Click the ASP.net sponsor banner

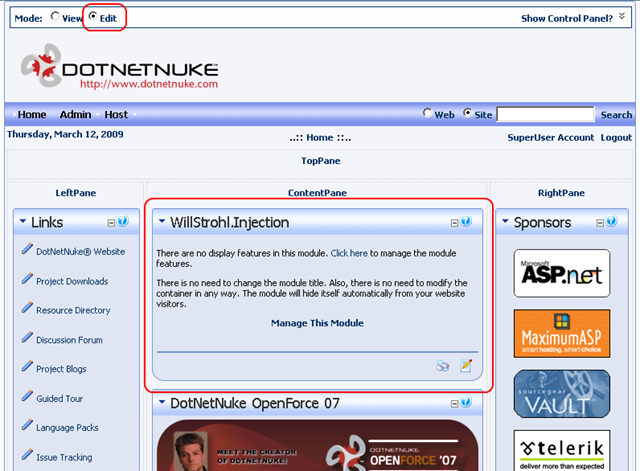[x=561, y=273]
